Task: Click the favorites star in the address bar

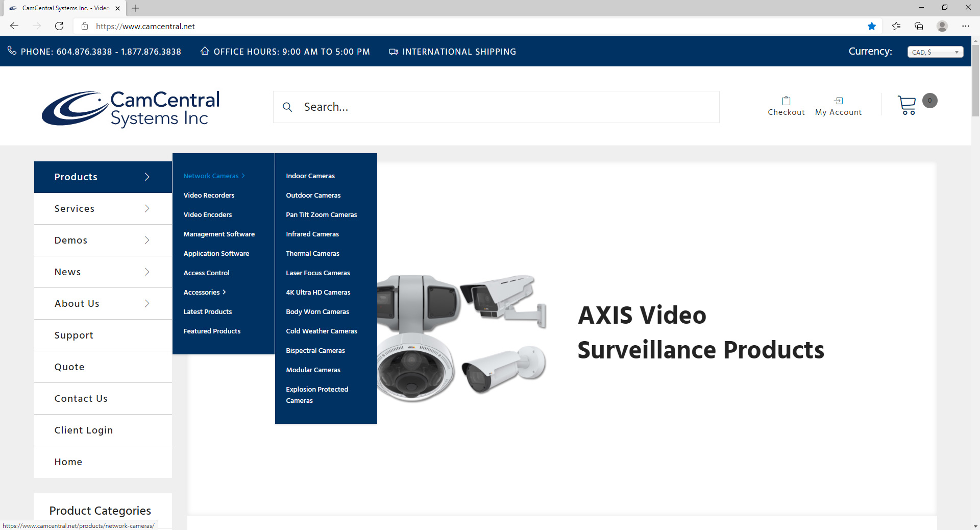Action: coord(872,26)
